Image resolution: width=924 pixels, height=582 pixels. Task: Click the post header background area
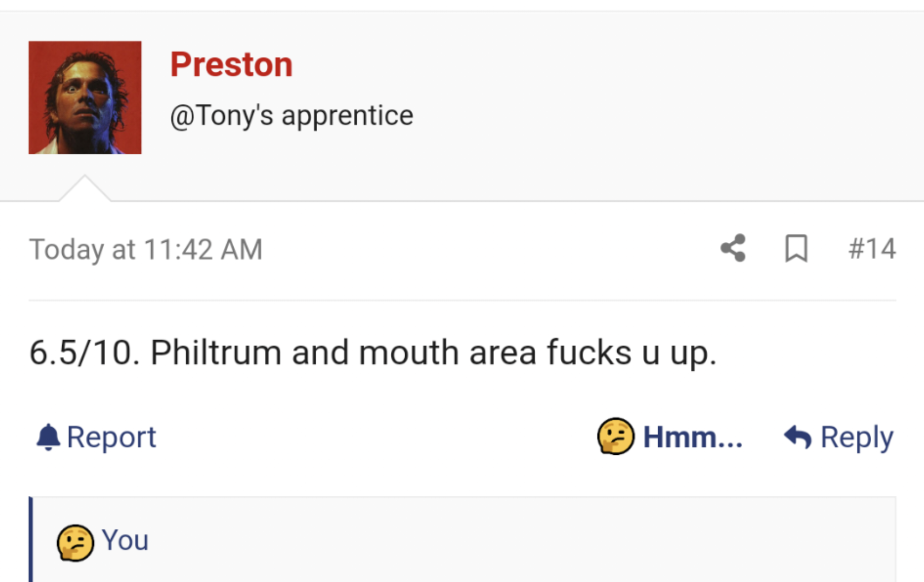point(632,104)
